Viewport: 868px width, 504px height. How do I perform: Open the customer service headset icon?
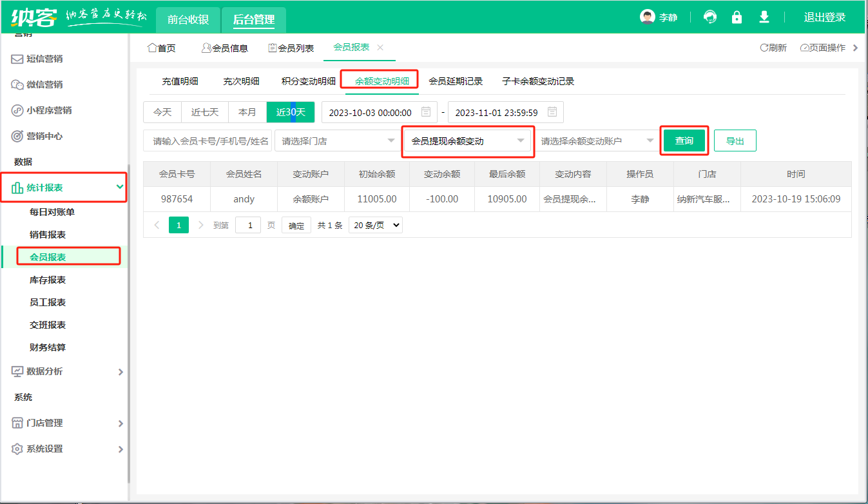tap(709, 17)
